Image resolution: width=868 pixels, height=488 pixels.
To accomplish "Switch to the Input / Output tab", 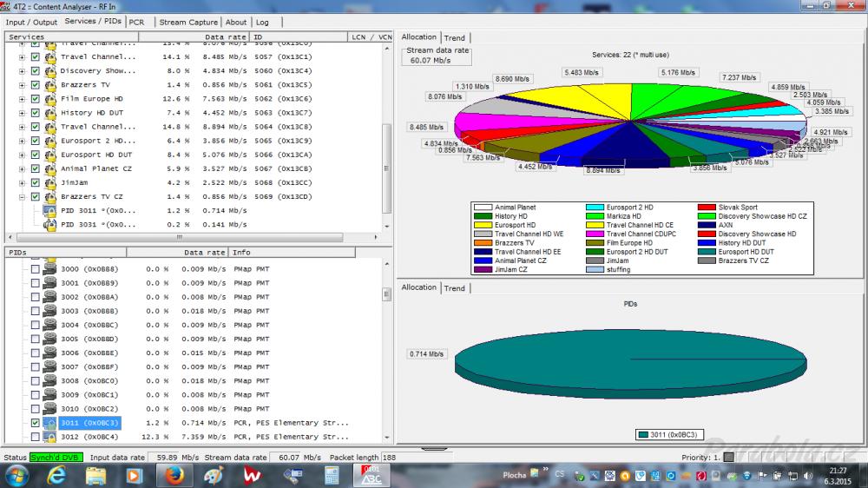I will (31, 23).
